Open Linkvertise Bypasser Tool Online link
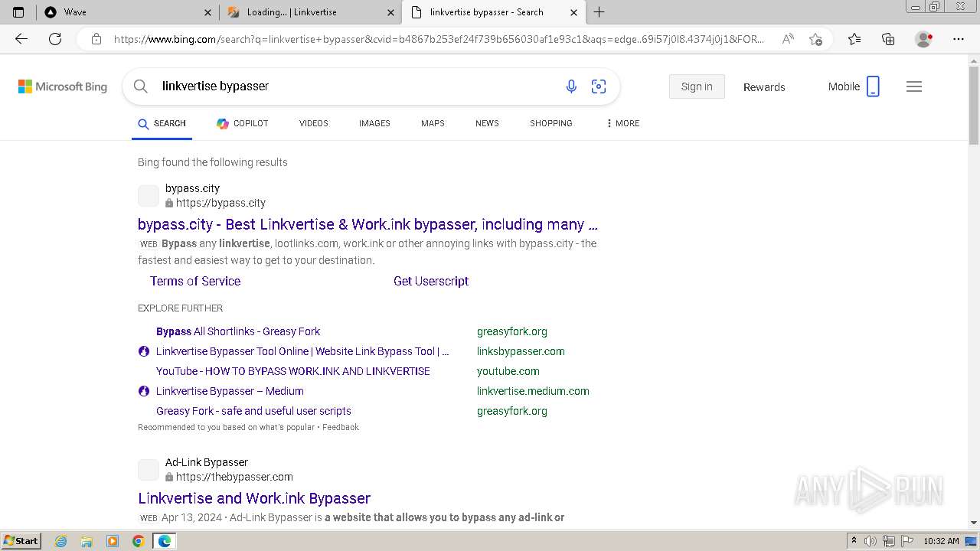 (x=302, y=351)
